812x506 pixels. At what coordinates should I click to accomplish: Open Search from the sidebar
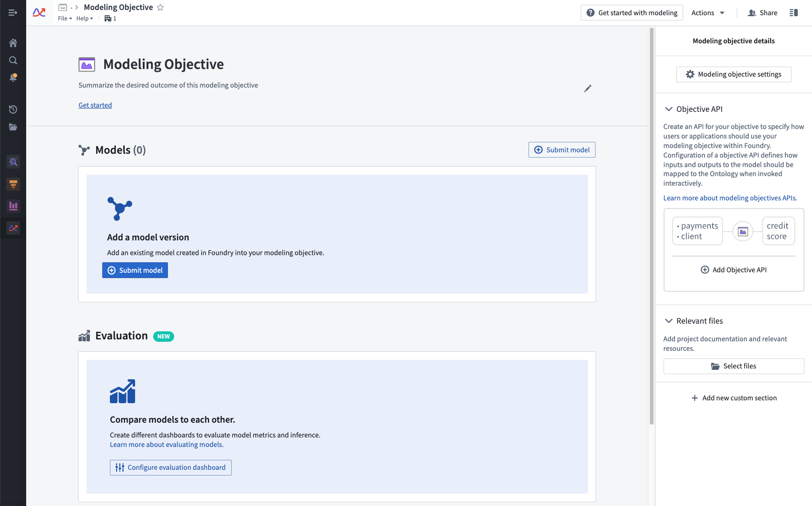point(13,60)
